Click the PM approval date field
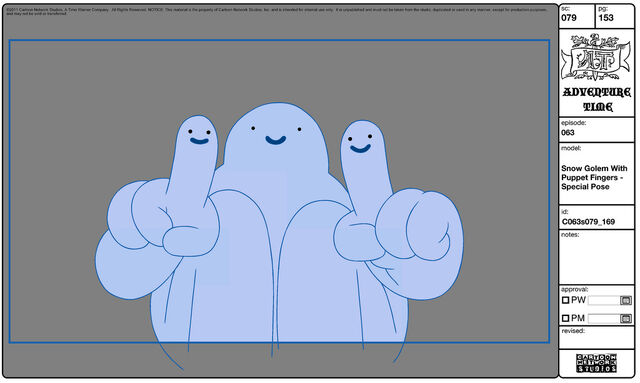Image resolution: width=640 pixels, height=383 pixels. click(604, 318)
